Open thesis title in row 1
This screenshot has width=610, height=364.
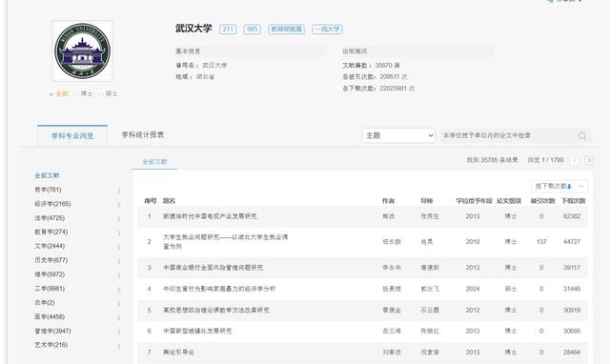click(210, 216)
